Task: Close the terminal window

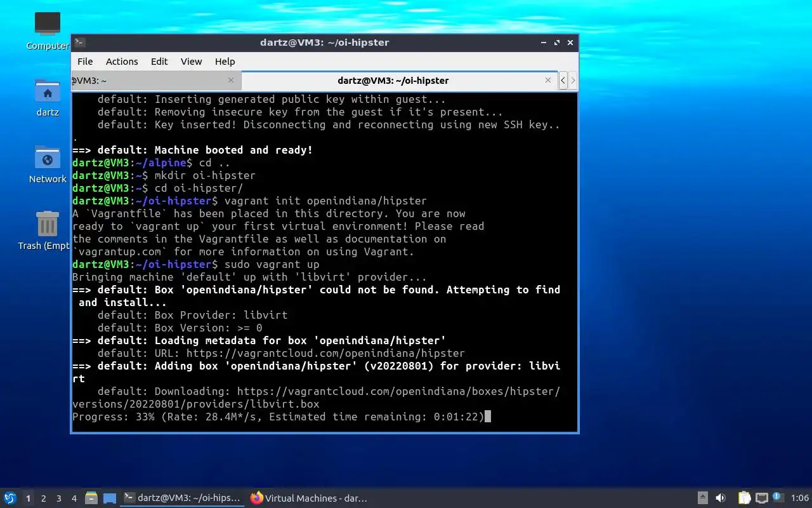Action: pos(570,43)
